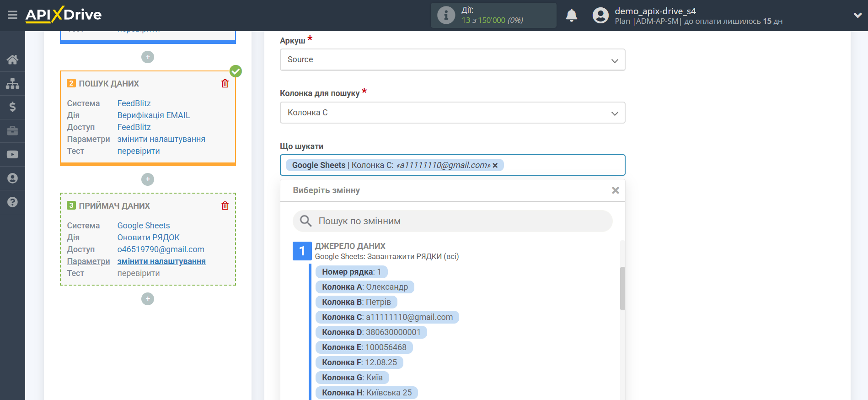Image resolution: width=868 pixels, height=400 pixels.
Task: Add step above ПОШУК ДАНИХ block
Action: [x=148, y=57]
